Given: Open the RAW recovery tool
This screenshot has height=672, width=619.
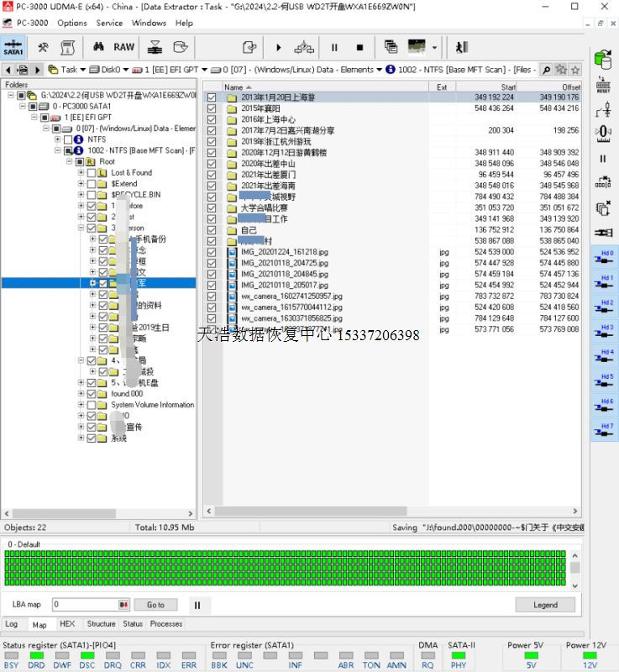Looking at the screenshot, I should pos(123,47).
